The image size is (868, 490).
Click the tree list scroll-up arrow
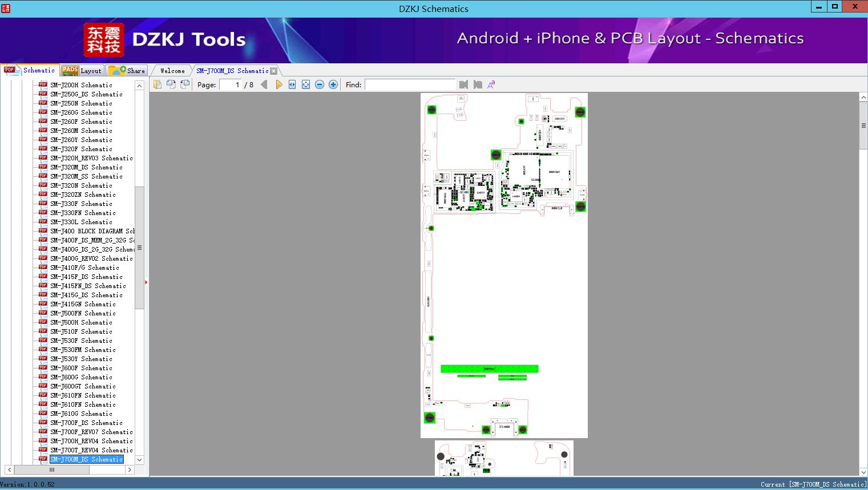[x=139, y=86]
